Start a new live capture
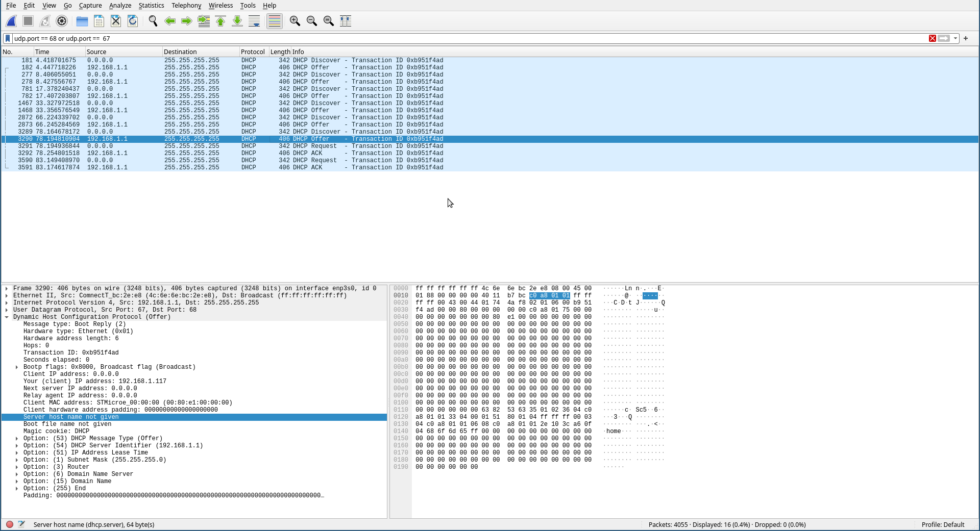Image resolution: width=980 pixels, height=531 pixels. (11, 21)
